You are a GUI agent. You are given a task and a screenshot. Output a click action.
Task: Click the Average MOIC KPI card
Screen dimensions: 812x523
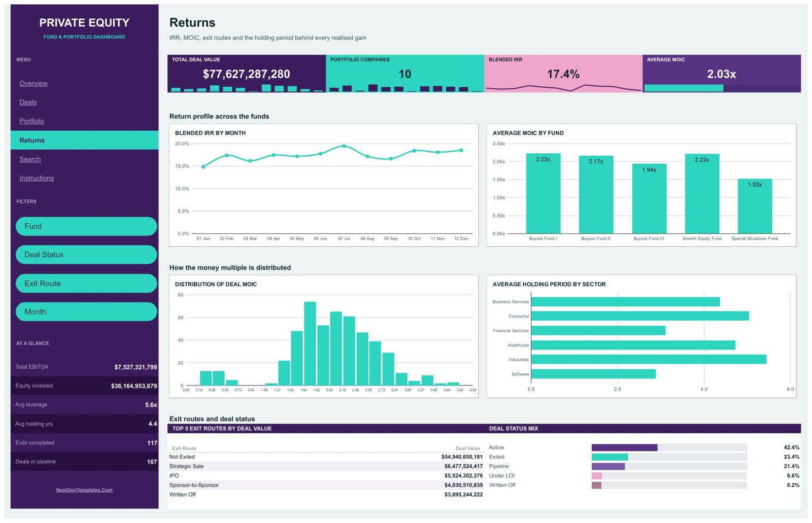(722, 74)
